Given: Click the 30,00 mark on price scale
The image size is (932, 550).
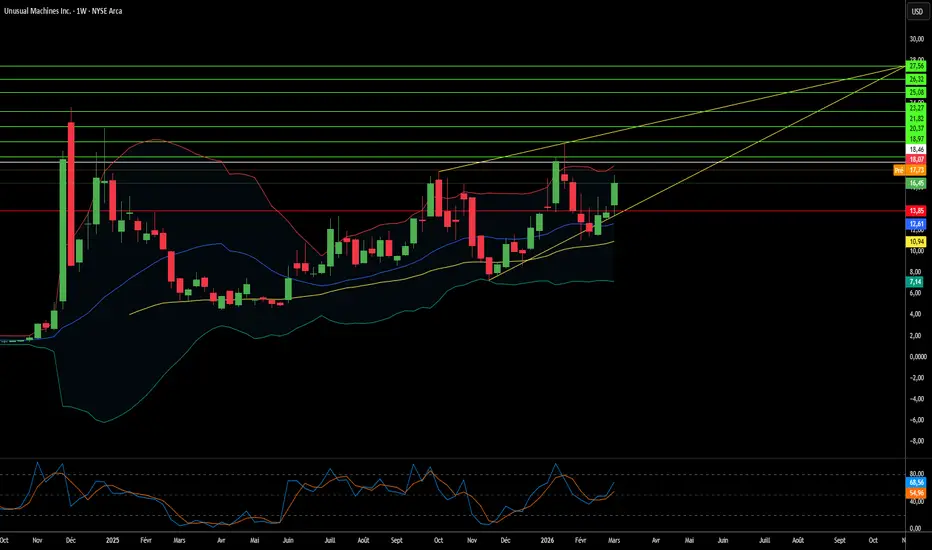Looking at the screenshot, I should click(x=917, y=39).
